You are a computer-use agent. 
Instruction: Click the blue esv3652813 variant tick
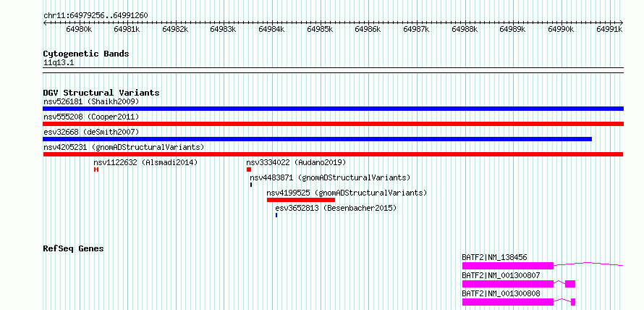276,215
